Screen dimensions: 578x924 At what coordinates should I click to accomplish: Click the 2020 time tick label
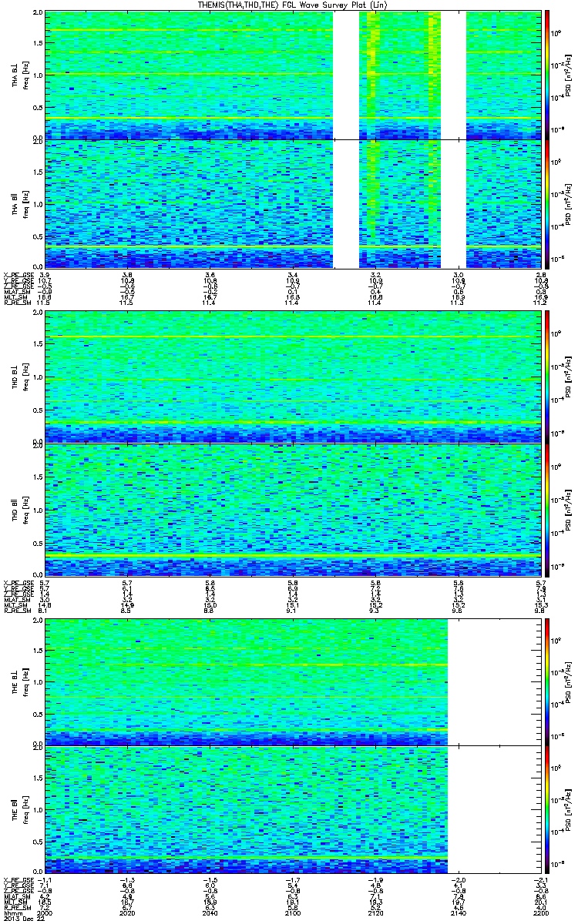click(127, 913)
